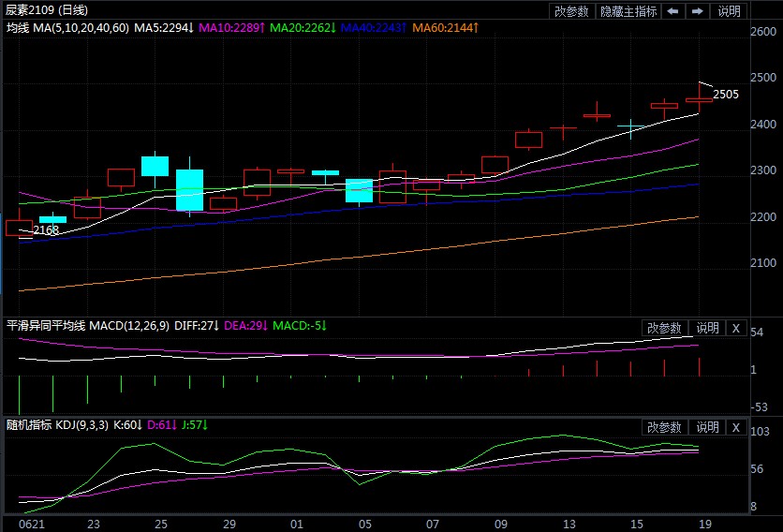
Task: Select the magenta MA10:2289 label
Action: point(231,29)
